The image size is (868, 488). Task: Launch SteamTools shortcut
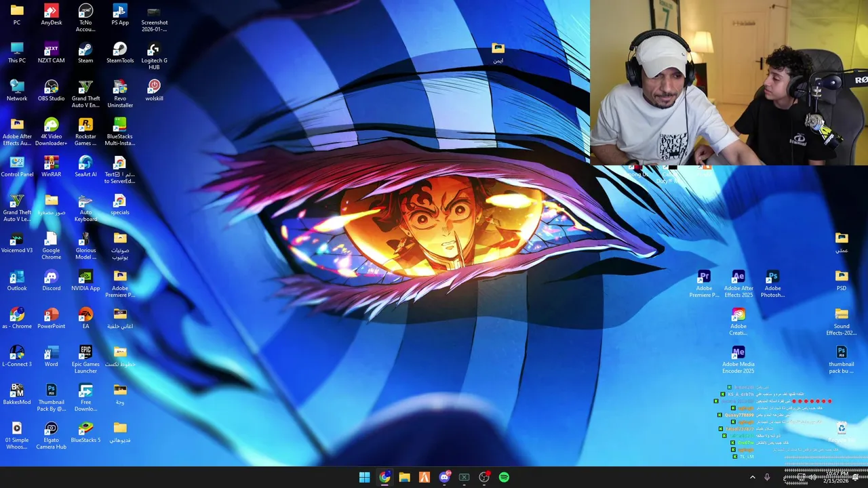120,53
